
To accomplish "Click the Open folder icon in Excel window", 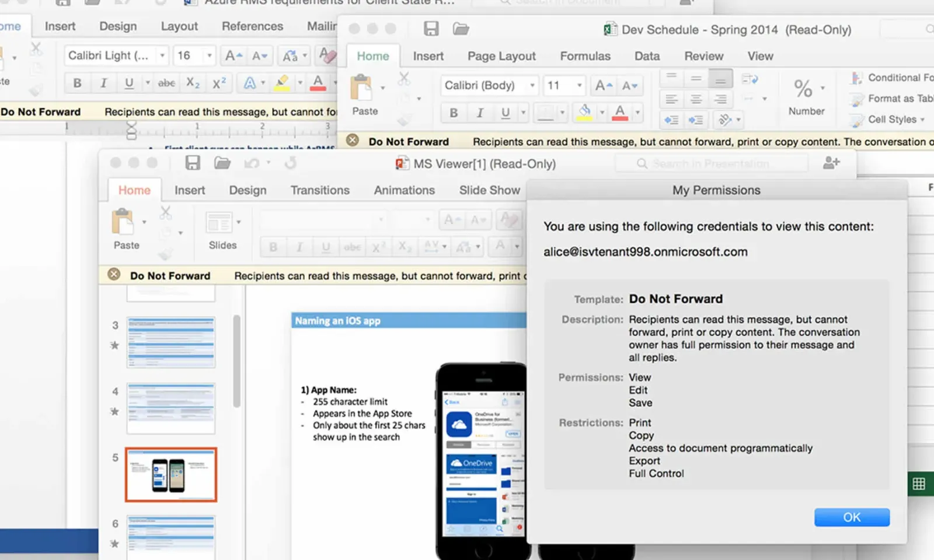I will 461,29.
